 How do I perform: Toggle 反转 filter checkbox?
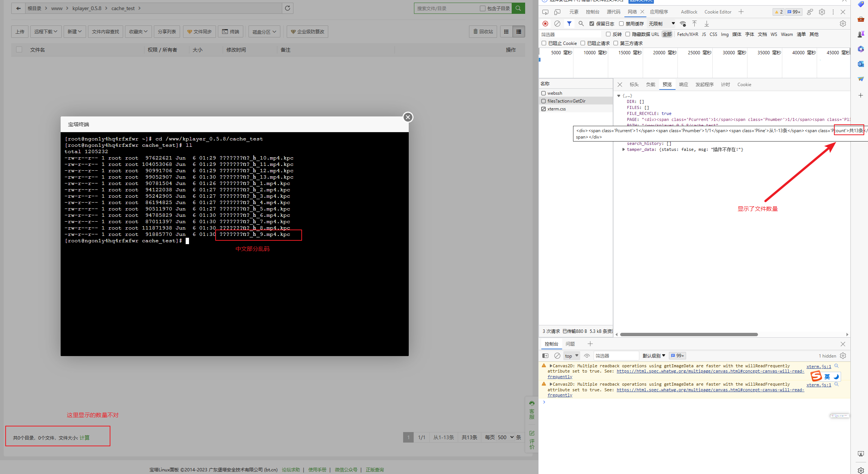608,34
